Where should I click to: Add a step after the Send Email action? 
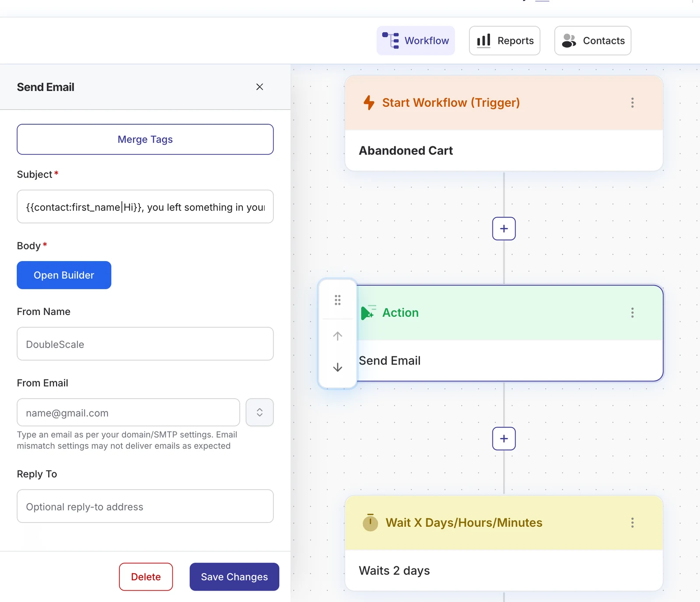point(504,439)
